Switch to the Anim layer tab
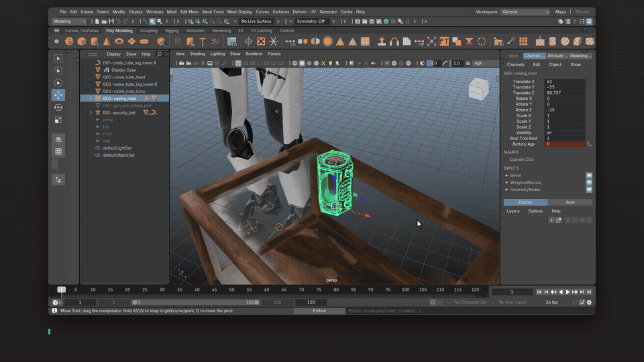Screen dimensions: 644x362 [x=570, y=202]
